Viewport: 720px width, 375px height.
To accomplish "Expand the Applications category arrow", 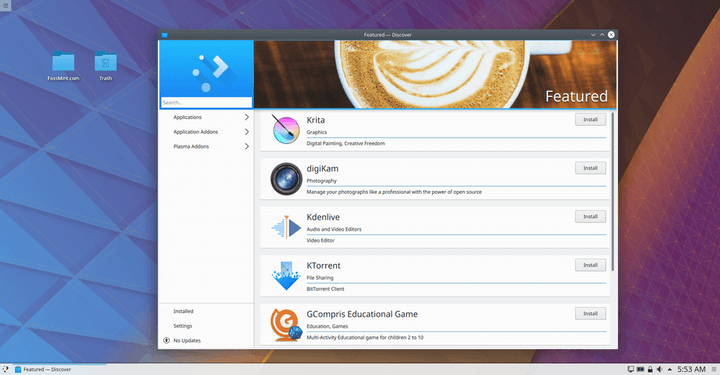I will [247, 117].
